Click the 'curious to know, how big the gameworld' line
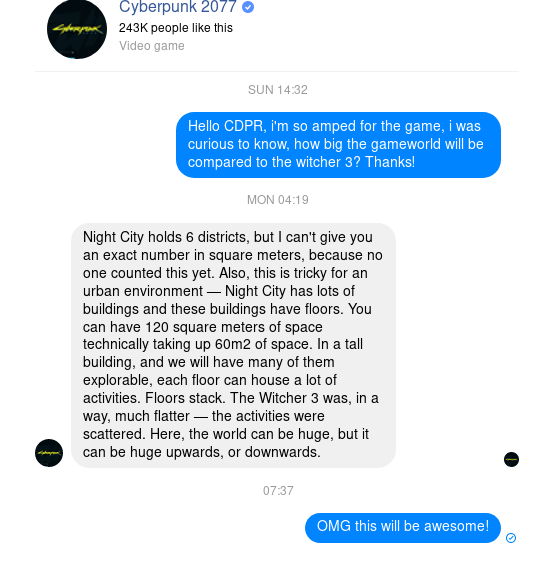 [x=336, y=144]
